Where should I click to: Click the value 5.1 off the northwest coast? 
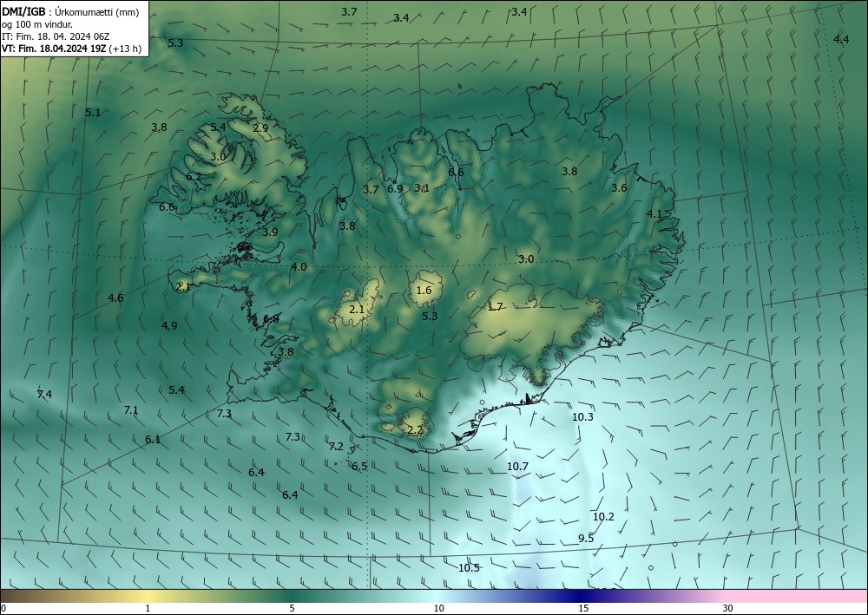[93, 112]
